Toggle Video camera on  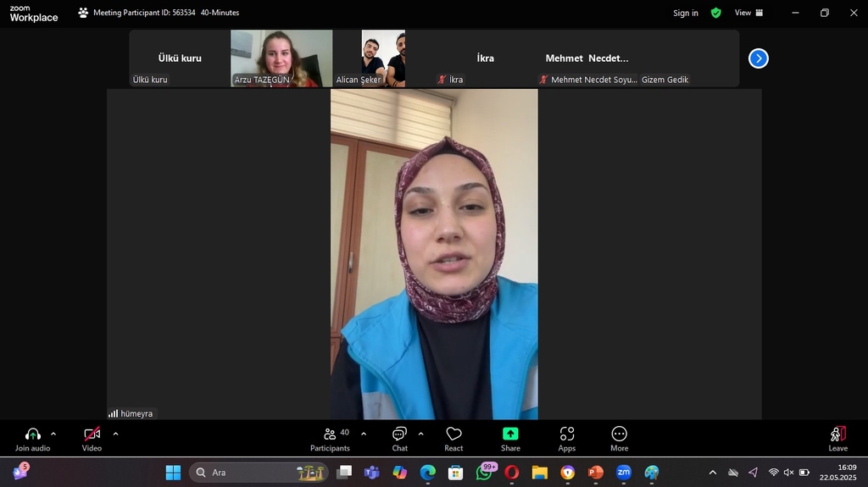pos(92,438)
